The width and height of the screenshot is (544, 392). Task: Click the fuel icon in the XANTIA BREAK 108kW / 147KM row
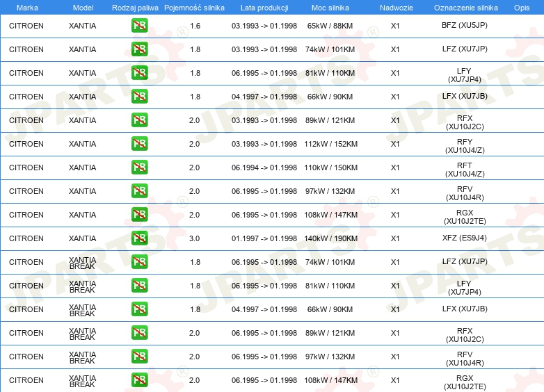(x=139, y=380)
